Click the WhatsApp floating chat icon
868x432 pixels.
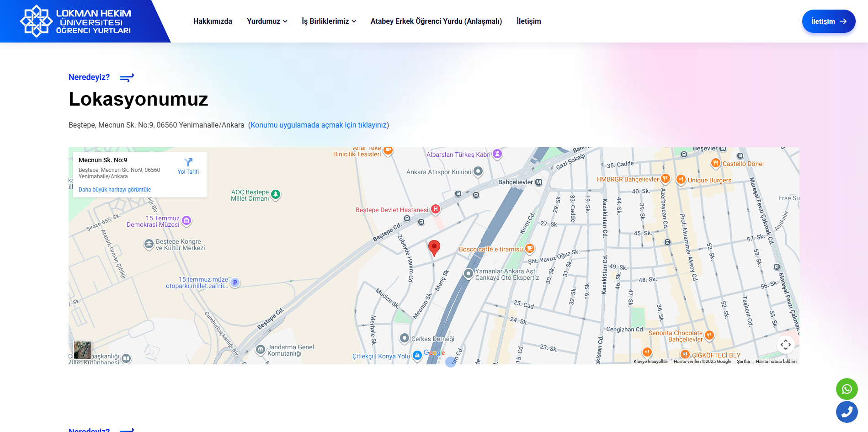(x=847, y=389)
